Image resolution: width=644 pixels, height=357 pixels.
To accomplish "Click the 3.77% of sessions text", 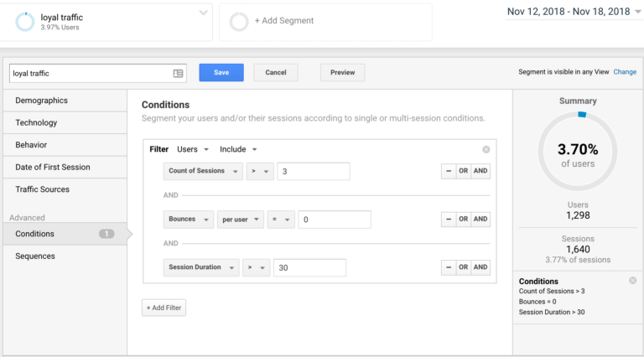I will 578,260.
